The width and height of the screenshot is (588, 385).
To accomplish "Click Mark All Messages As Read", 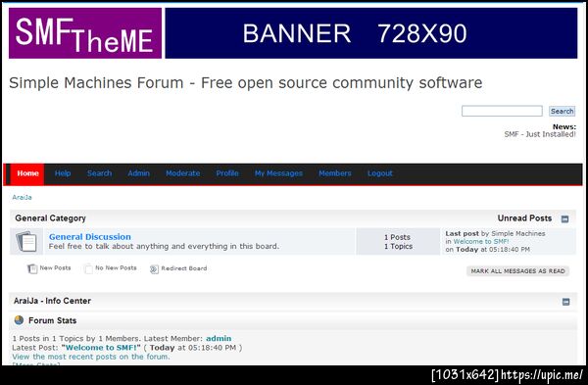I will point(517,271).
